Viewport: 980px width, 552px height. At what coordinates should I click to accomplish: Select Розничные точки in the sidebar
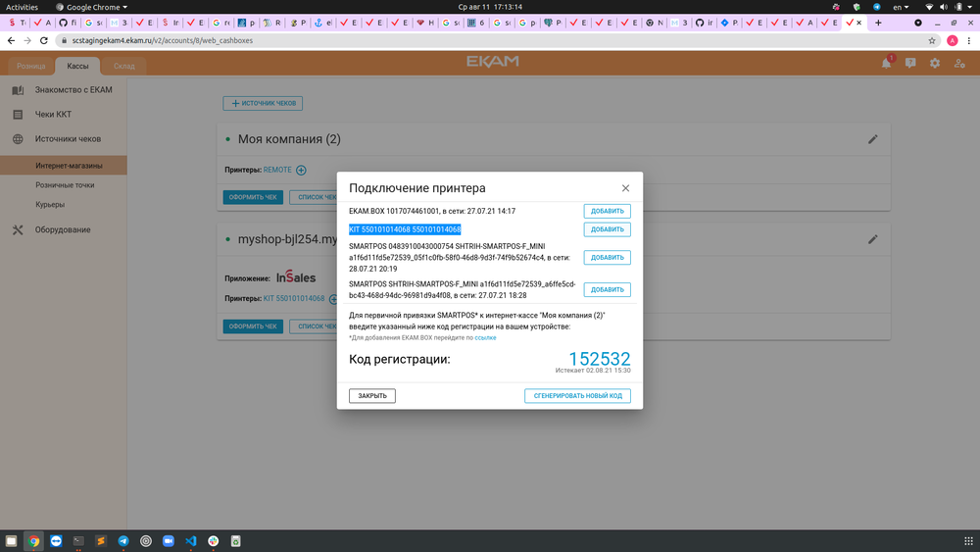(x=65, y=184)
